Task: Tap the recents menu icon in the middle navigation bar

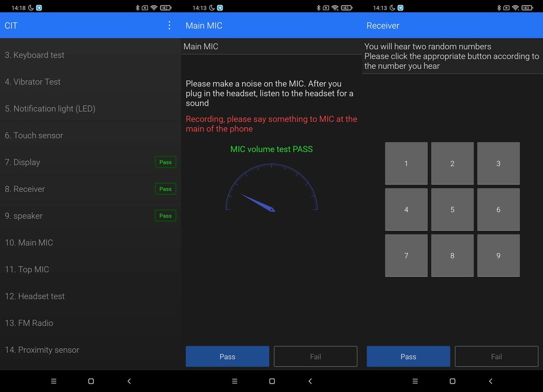Action: click(234, 381)
